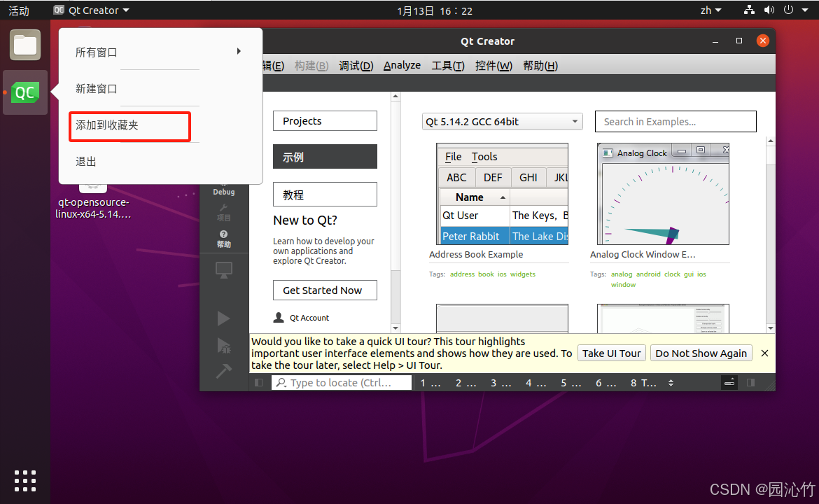
Task: Click the 'address' tag link
Action: coord(462,274)
